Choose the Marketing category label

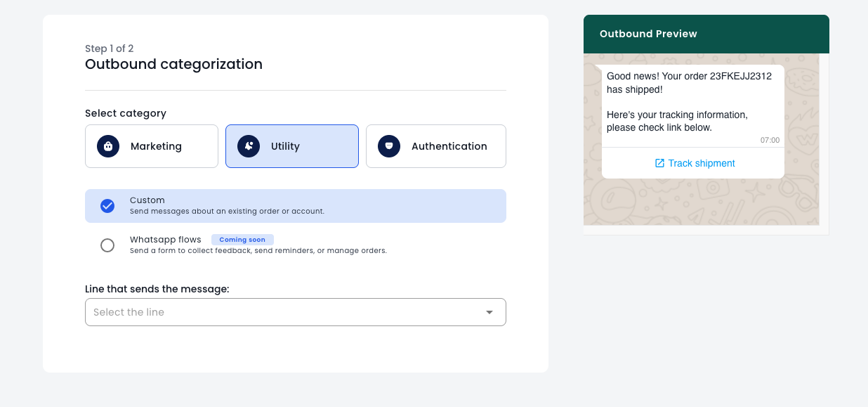156,146
